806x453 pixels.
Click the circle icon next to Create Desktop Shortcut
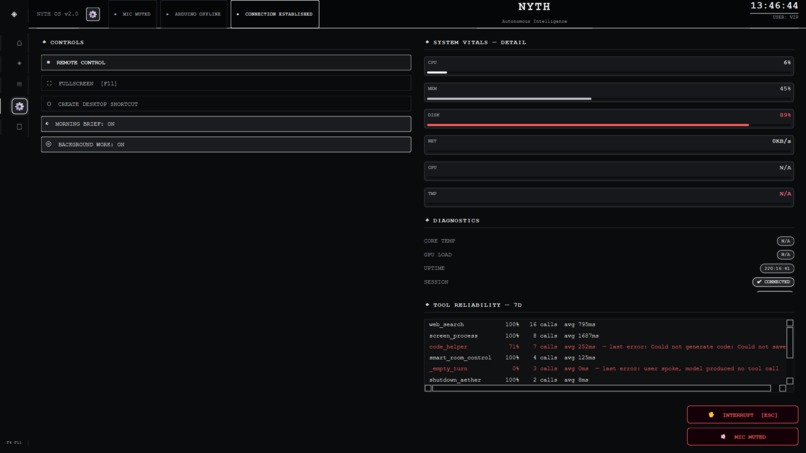[x=49, y=104]
